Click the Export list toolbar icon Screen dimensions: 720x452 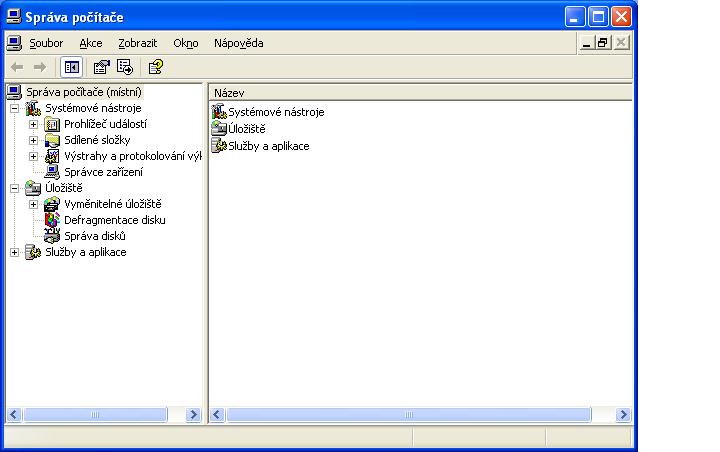(x=125, y=67)
